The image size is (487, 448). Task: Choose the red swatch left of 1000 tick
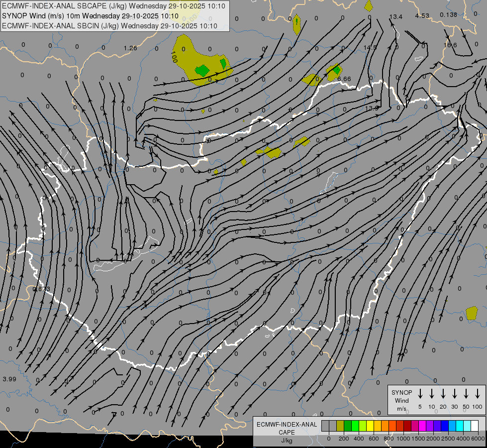[x=400, y=426]
